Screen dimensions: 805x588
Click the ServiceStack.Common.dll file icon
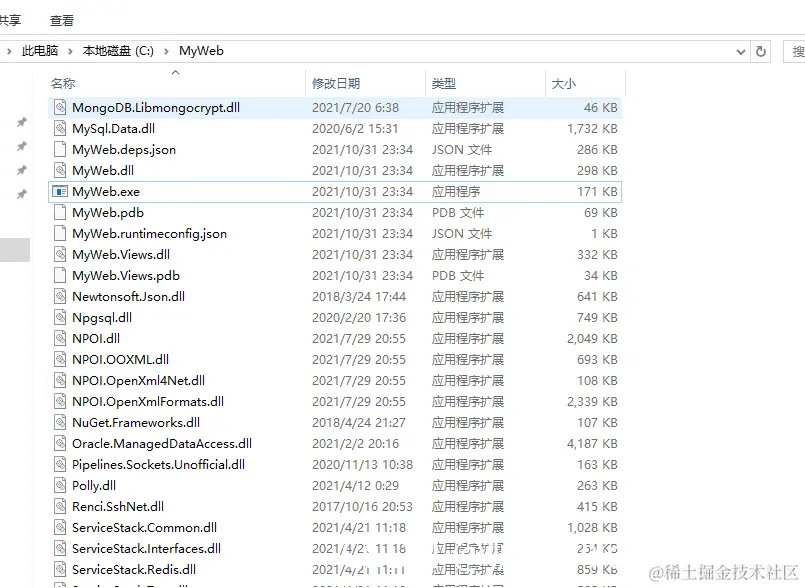(x=60, y=527)
